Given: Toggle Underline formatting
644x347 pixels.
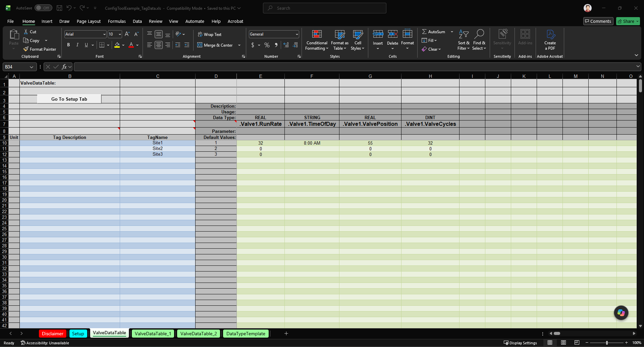Looking at the screenshot, I should click(86, 45).
